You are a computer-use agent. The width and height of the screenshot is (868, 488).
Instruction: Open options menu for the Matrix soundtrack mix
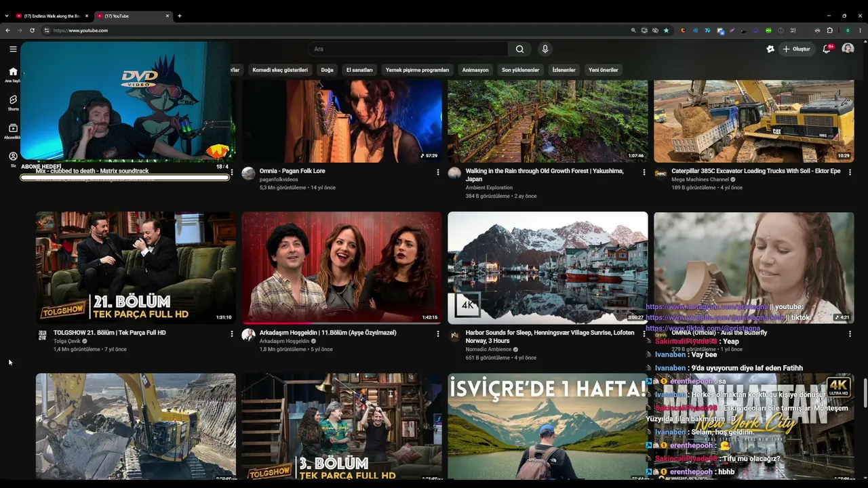232,172
